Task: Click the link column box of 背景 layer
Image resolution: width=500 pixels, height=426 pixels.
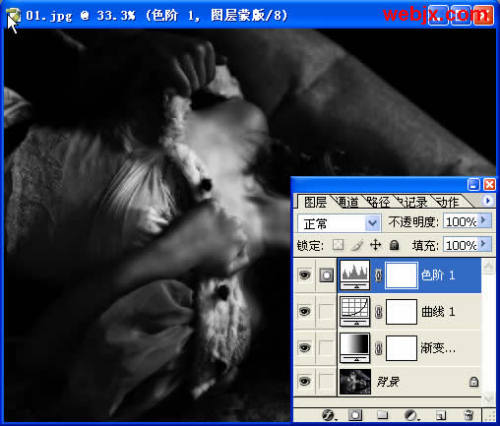Action: point(326,381)
